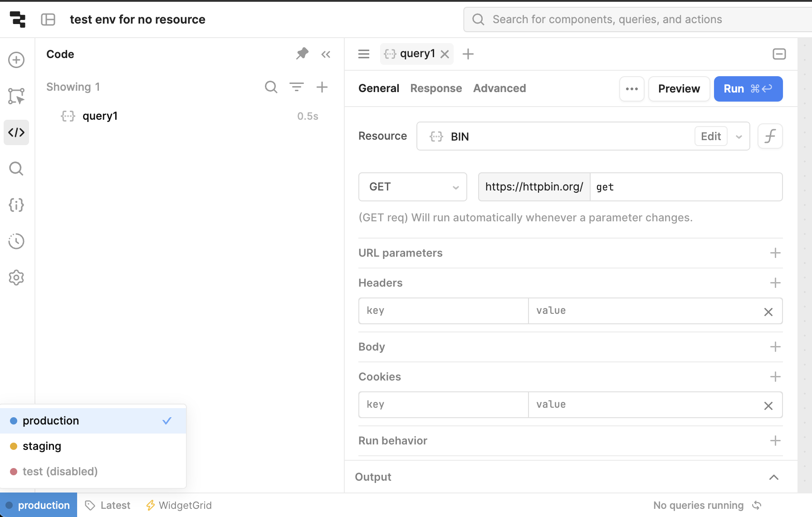This screenshot has height=517, width=812.
Task: Open query run history clock icon
Action: click(16, 241)
